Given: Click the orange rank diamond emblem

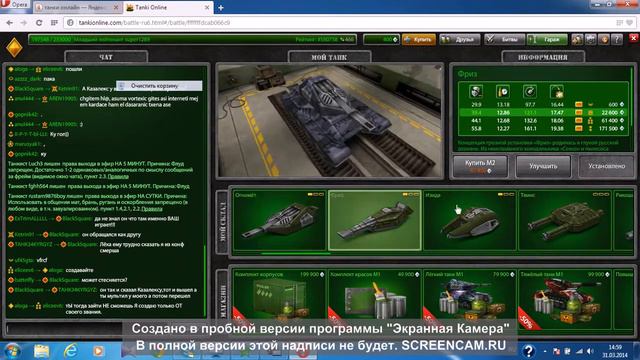Looking at the screenshot, I should 14,48.
